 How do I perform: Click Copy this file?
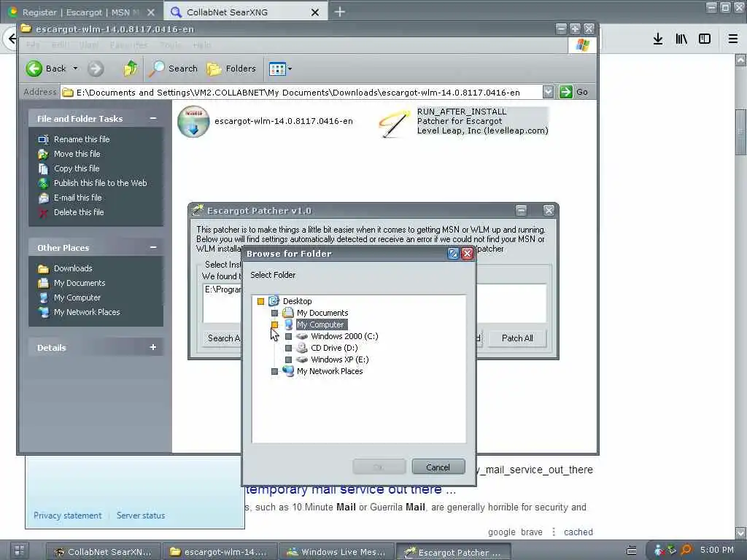click(76, 168)
